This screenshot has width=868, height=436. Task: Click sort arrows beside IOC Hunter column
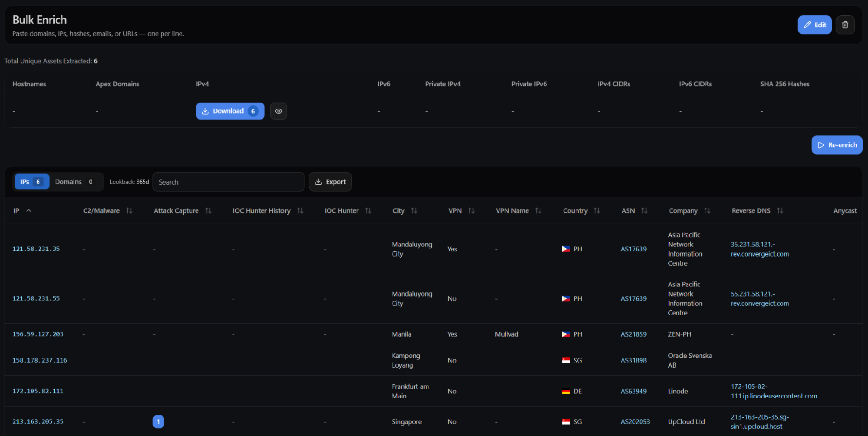(x=368, y=211)
